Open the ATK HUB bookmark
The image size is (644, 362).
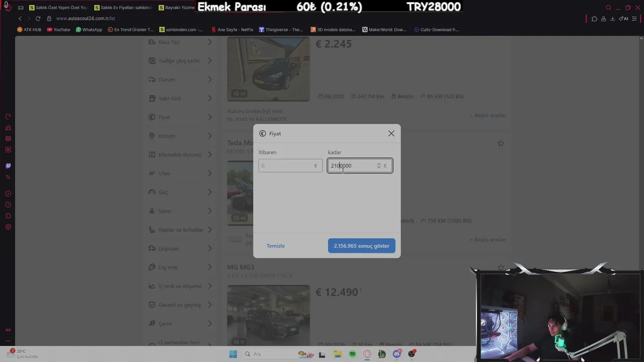coord(29,30)
